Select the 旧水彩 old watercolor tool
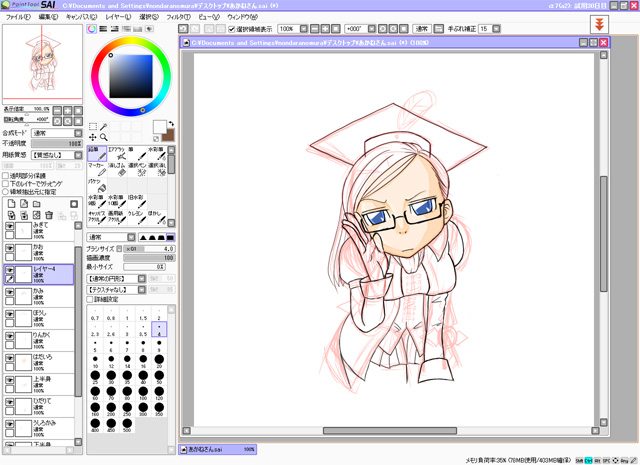 [137, 202]
